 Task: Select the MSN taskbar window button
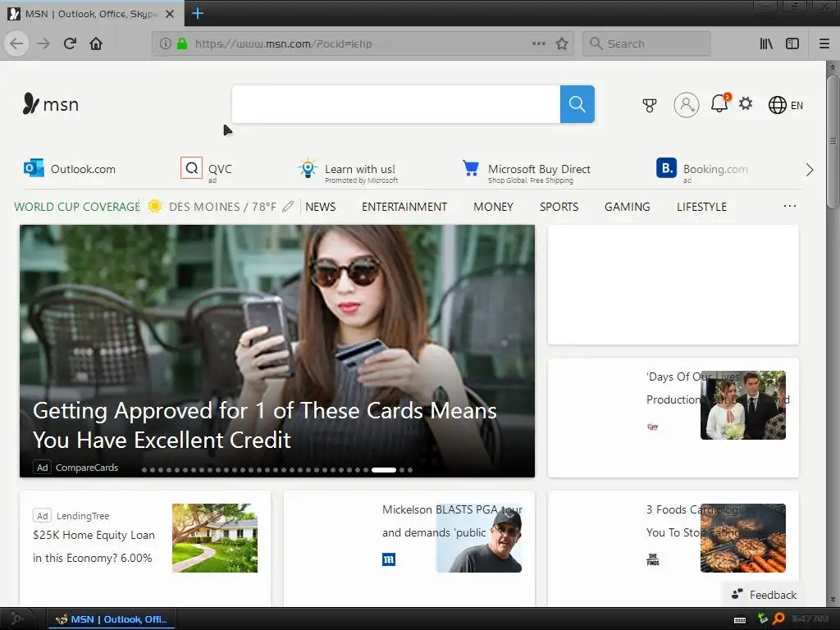tap(112, 619)
